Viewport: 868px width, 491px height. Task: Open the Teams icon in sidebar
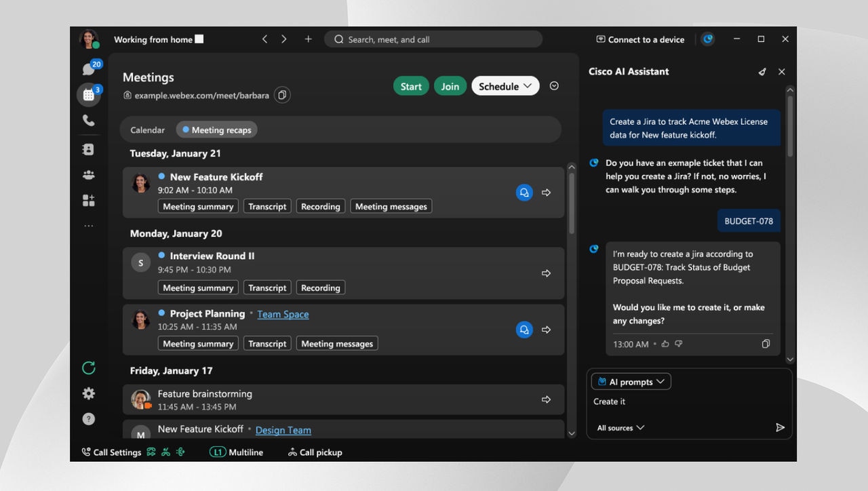tap(89, 175)
